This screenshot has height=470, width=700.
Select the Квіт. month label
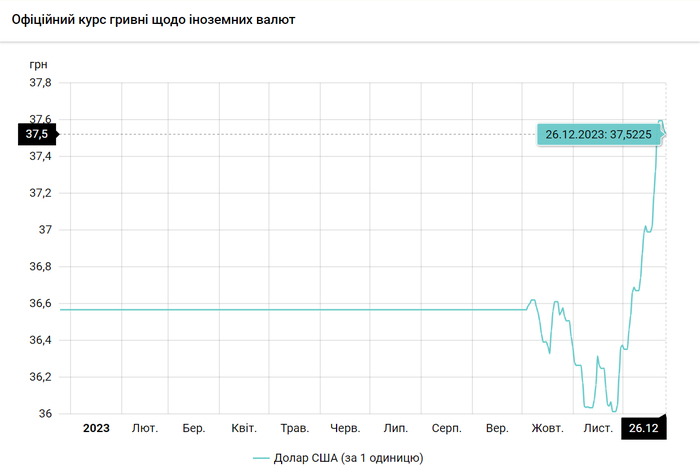click(244, 428)
